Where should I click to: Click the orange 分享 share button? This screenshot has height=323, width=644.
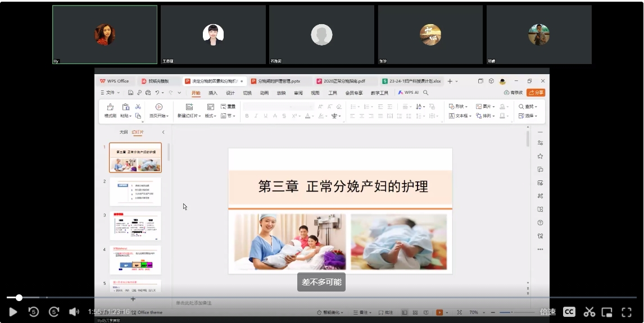click(x=536, y=93)
